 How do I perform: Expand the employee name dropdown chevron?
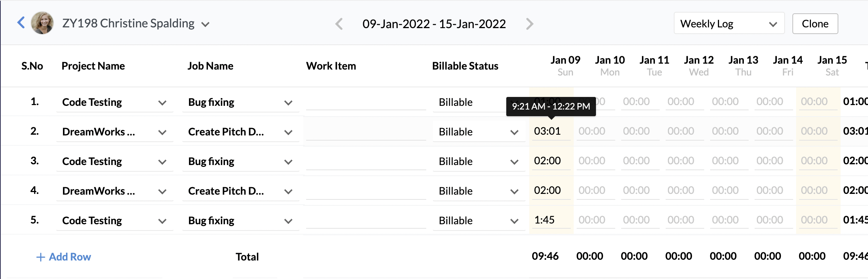205,24
